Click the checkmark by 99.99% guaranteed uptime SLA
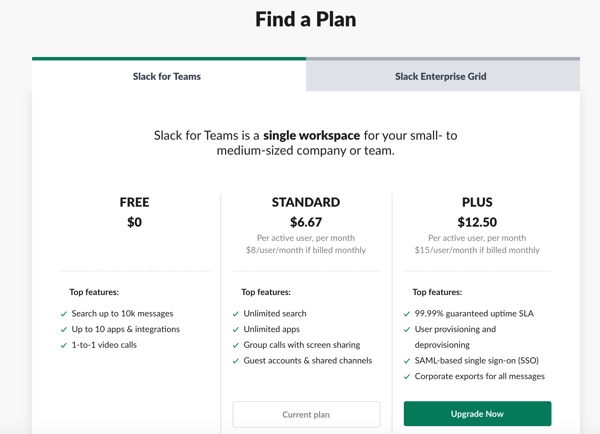 (x=407, y=314)
